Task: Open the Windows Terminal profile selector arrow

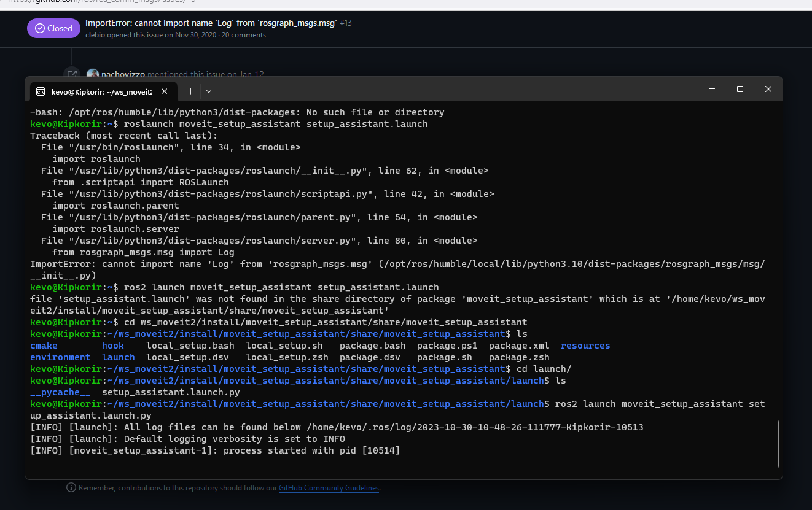Action: pos(209,90)
